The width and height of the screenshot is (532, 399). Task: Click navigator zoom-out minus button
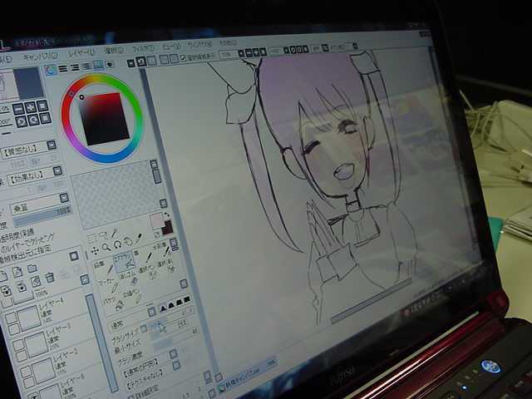(x=18, y=109)
